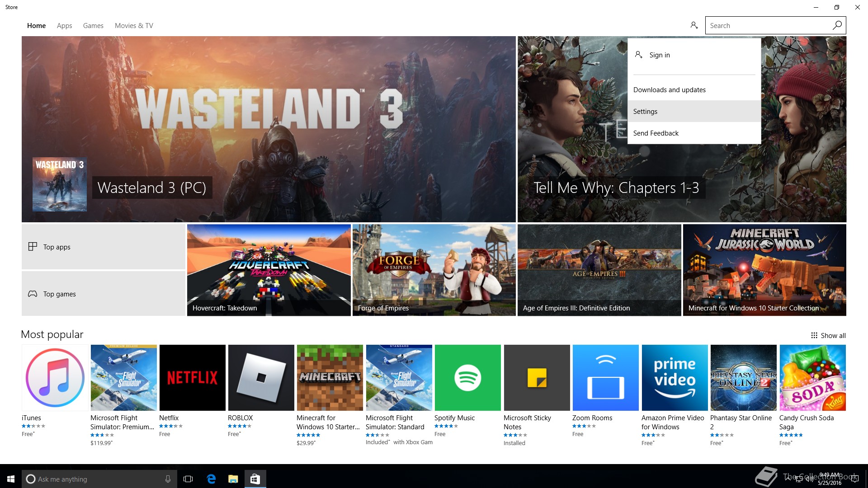Click the Top apps button
Viewport: 868px width, 488px height.
(x=103, y=247)
